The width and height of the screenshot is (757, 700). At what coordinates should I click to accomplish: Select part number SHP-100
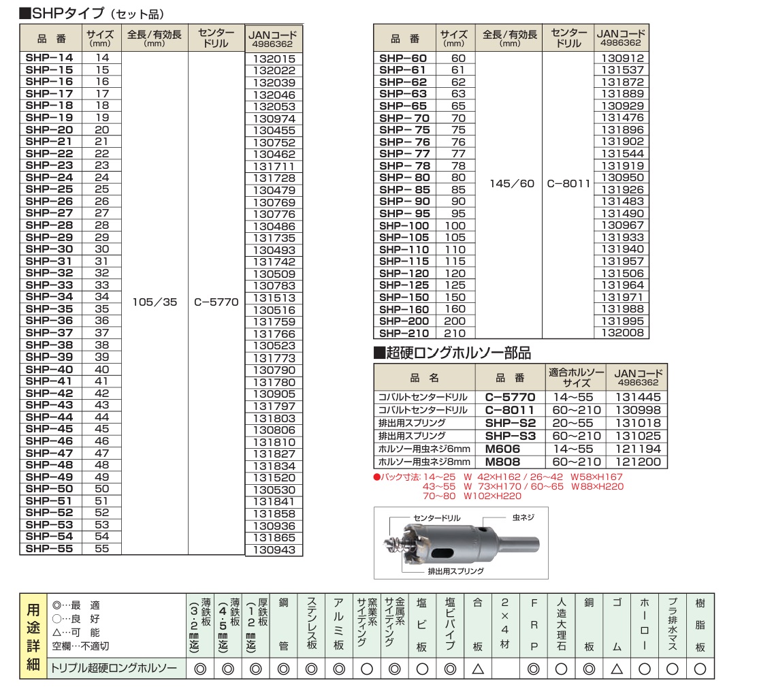click(404, 225)
